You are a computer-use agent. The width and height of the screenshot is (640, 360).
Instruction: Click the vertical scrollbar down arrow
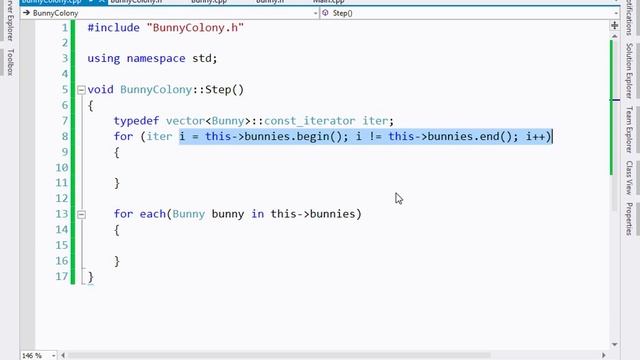point(614,345)
